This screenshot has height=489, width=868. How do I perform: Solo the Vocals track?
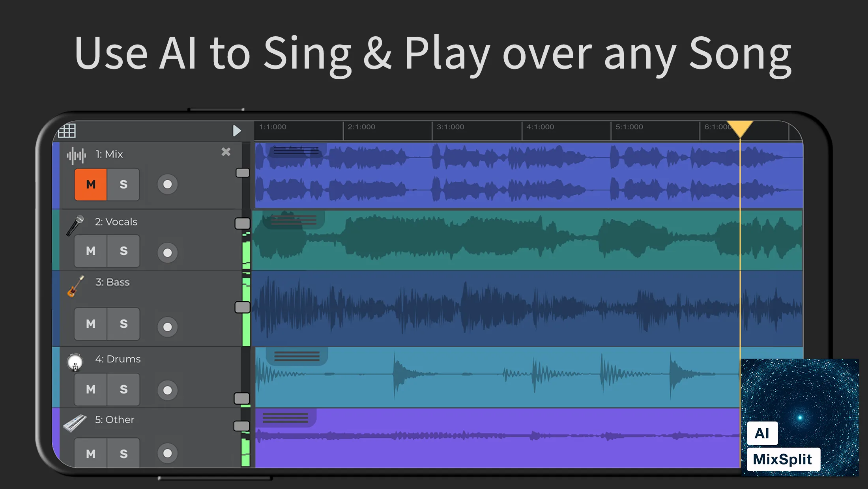123,251
